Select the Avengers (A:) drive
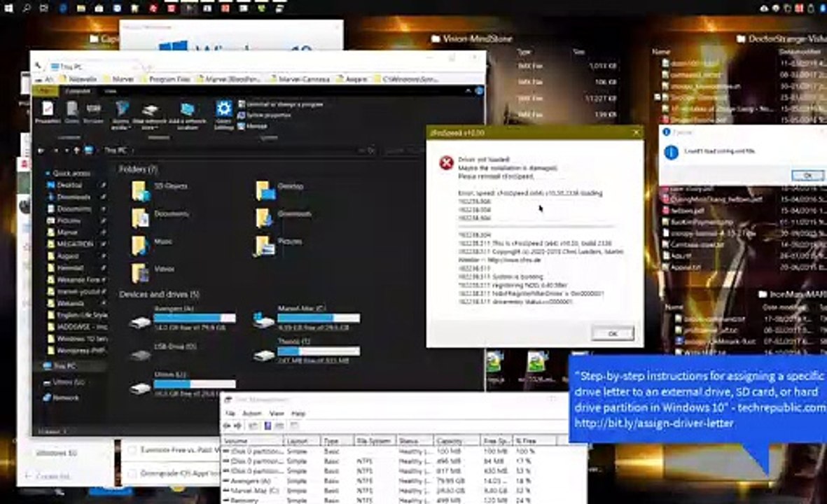Viewport: 827px width, 504px height. 183,318
